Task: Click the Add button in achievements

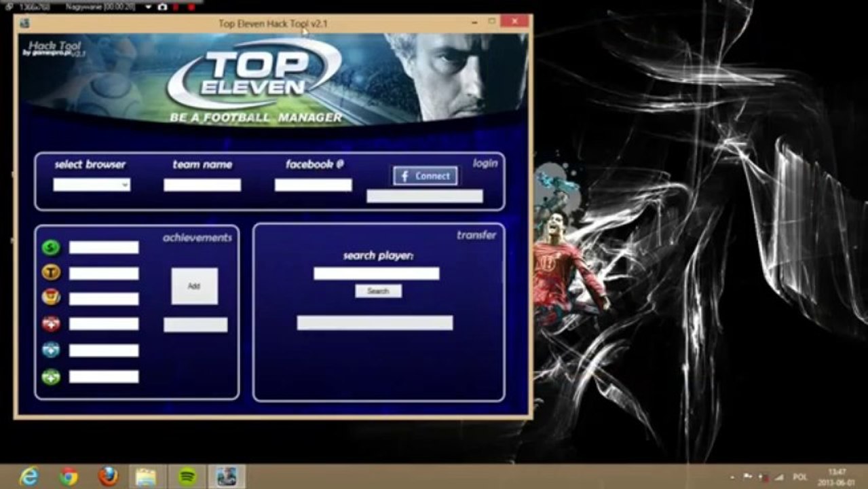Action: click(194, 286)
